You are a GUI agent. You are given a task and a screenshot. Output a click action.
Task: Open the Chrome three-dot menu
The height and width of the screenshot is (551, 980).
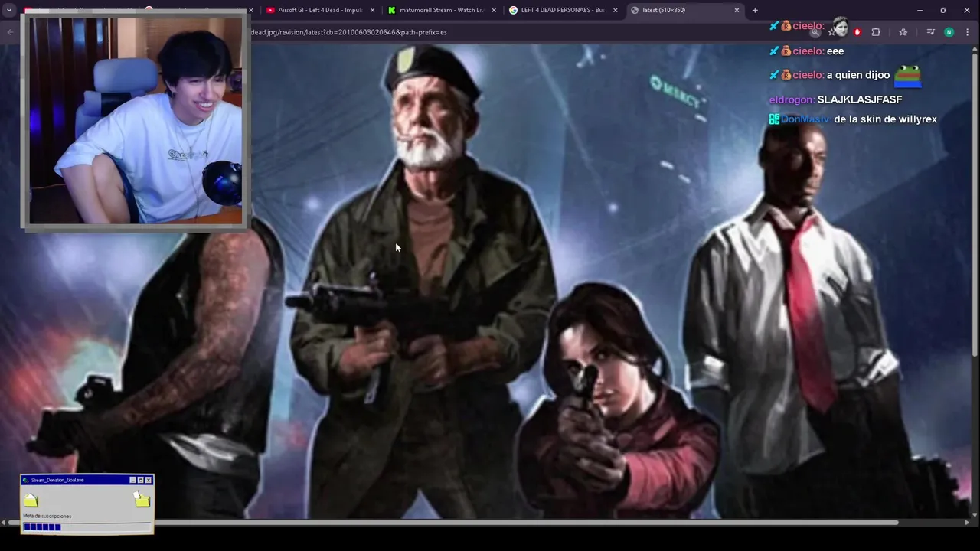968,32
